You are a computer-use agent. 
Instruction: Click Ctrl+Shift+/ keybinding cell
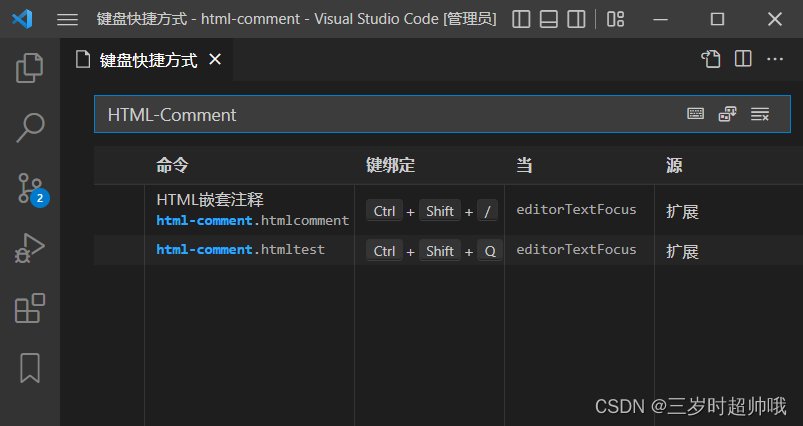[432, 210]
